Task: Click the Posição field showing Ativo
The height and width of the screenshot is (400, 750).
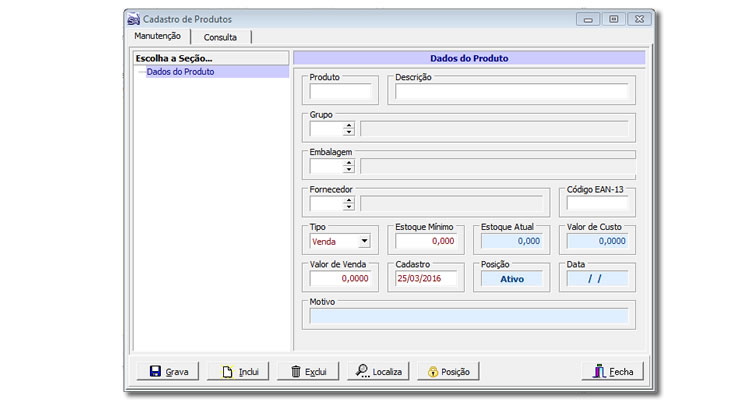Action: pos(511,278)
